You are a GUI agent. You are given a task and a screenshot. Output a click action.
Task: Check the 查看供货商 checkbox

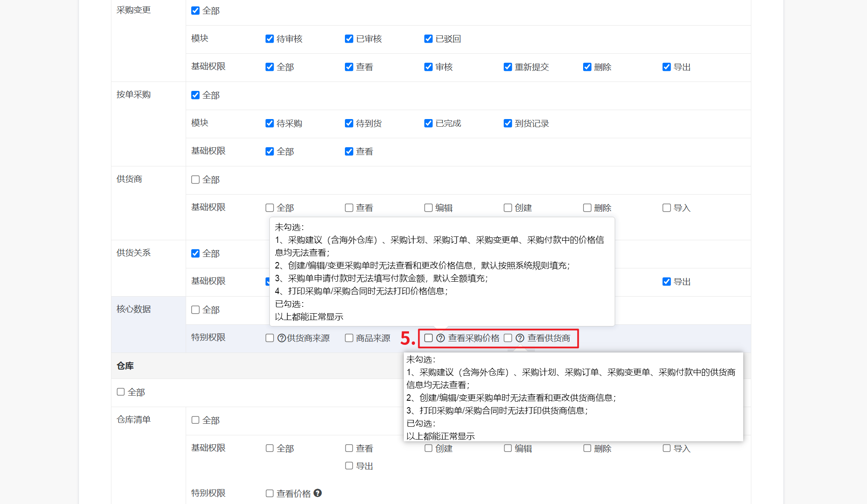pos(508,338)
